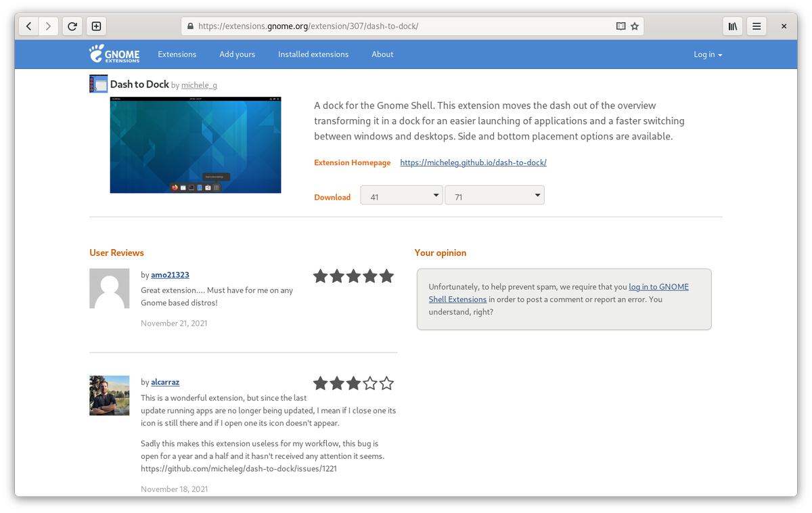Open michele_g's author profile
This screenshot has height=513, width=812.
click(x=199, y=85)
